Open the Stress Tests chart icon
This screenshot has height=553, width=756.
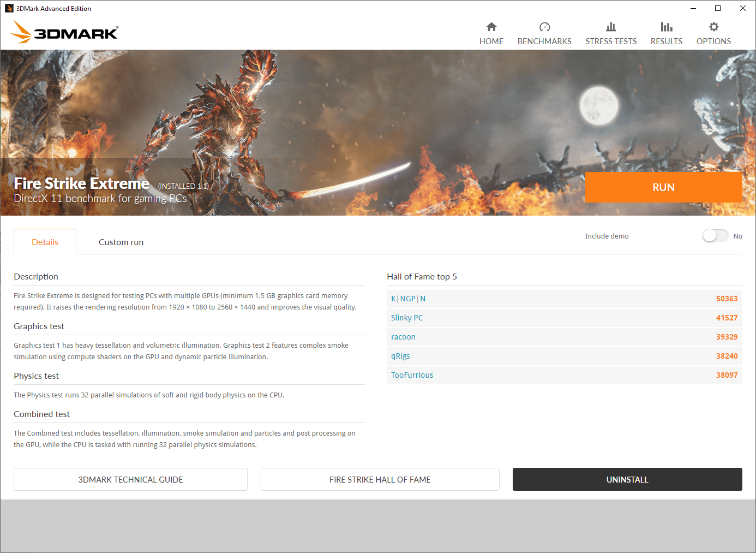tap(611, 27)
